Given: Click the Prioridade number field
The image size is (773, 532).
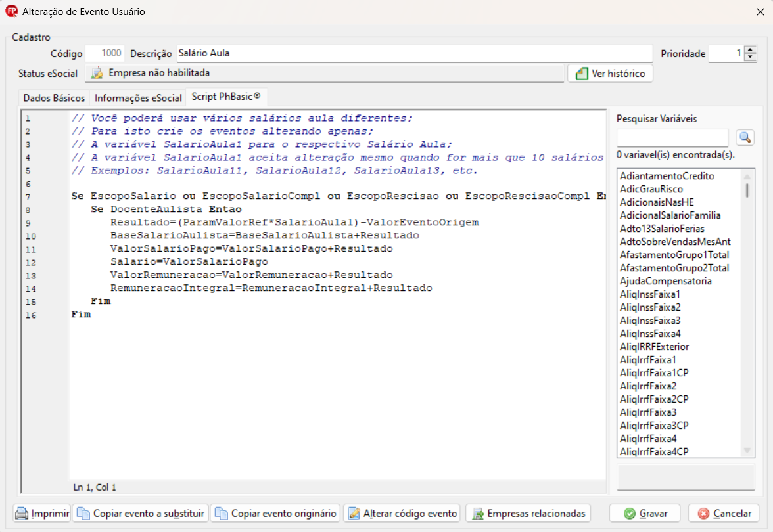Looking at the screenshot, I should tap(726, 53).
